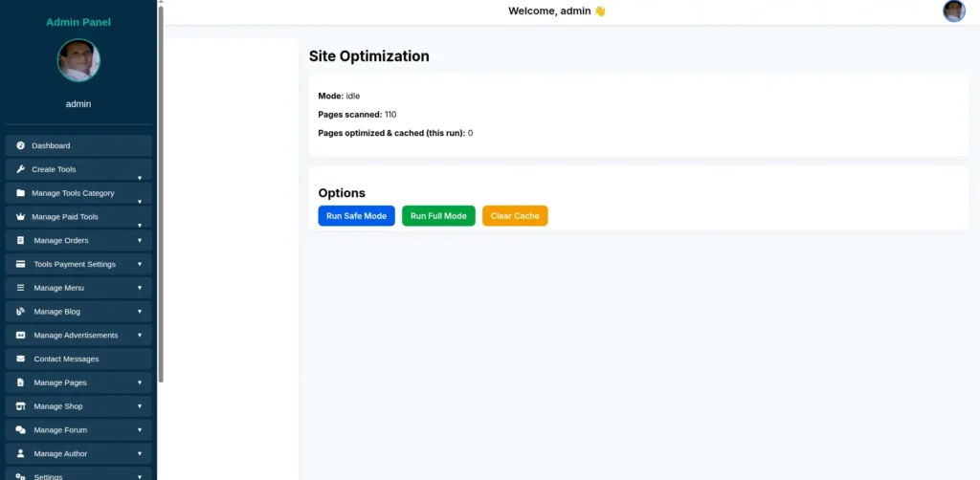
Task: Expand the Manage Advertisements arrow
Action: (x=140, y=336)
